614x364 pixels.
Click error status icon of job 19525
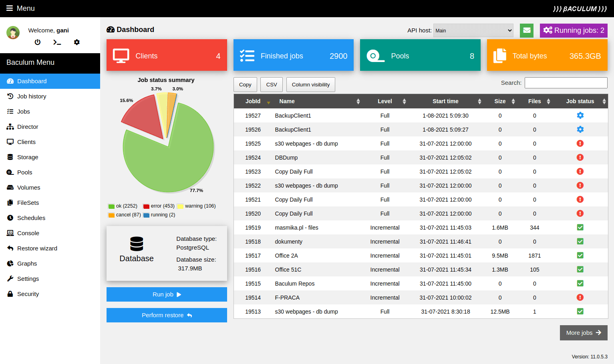(x=580, y=144)
